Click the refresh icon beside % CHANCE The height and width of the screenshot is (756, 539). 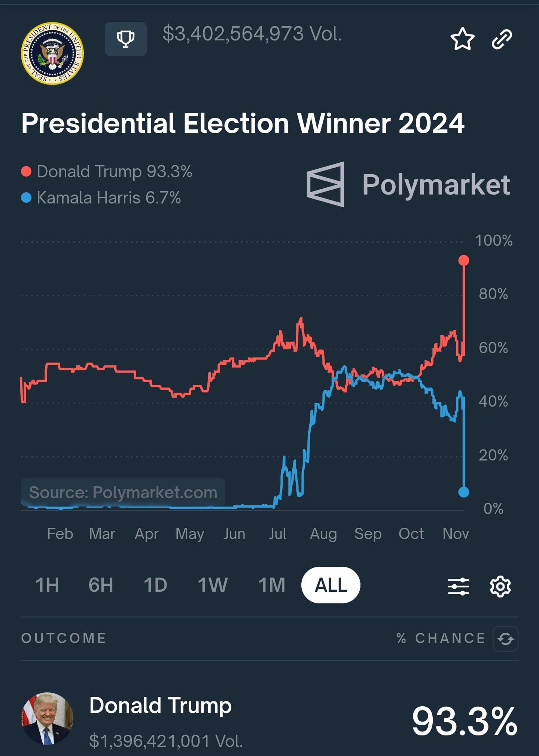pyautogui.click(x=505, y=639)
